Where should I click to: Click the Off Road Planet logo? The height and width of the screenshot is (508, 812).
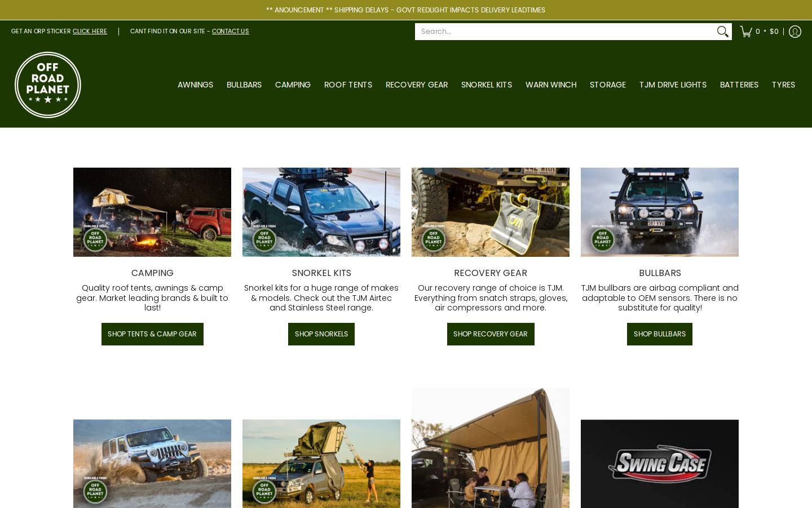48,85
